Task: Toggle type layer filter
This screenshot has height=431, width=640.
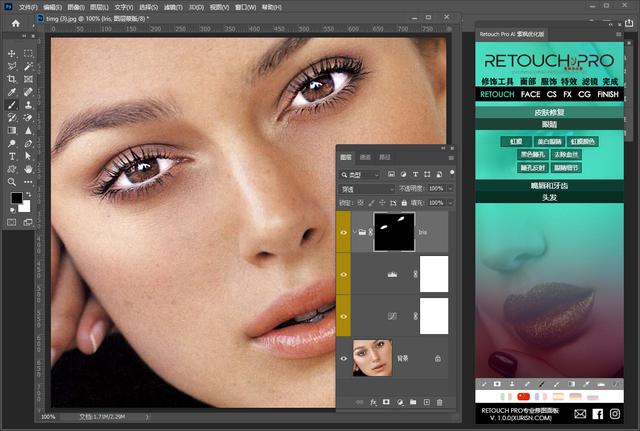Action: [x=415, y=174]
